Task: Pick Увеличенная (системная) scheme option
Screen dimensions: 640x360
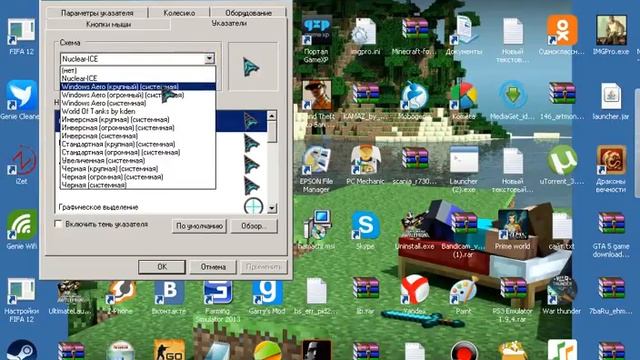Action: pos(138,160)
